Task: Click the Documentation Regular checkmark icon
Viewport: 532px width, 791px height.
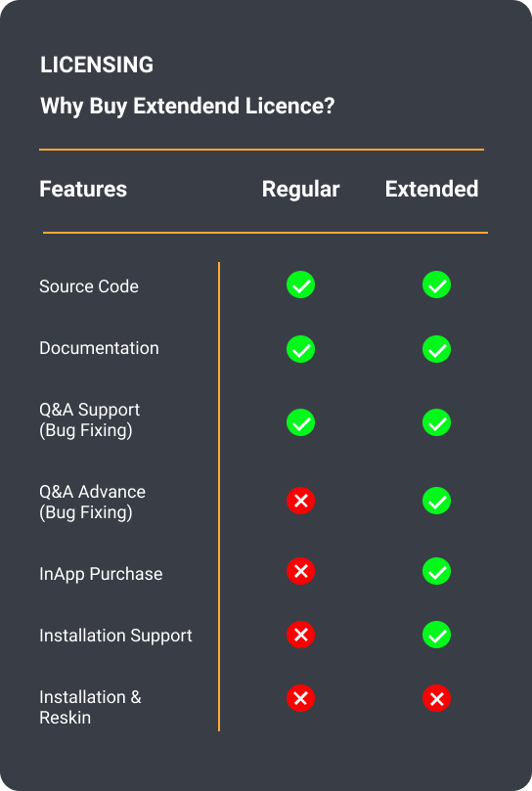Action: point(301,349)
